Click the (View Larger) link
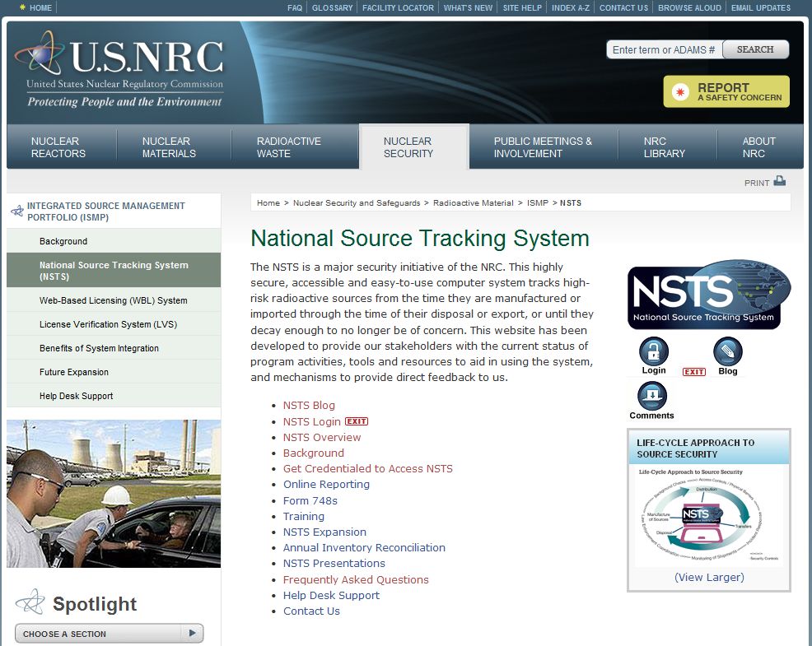 [709, 577]
